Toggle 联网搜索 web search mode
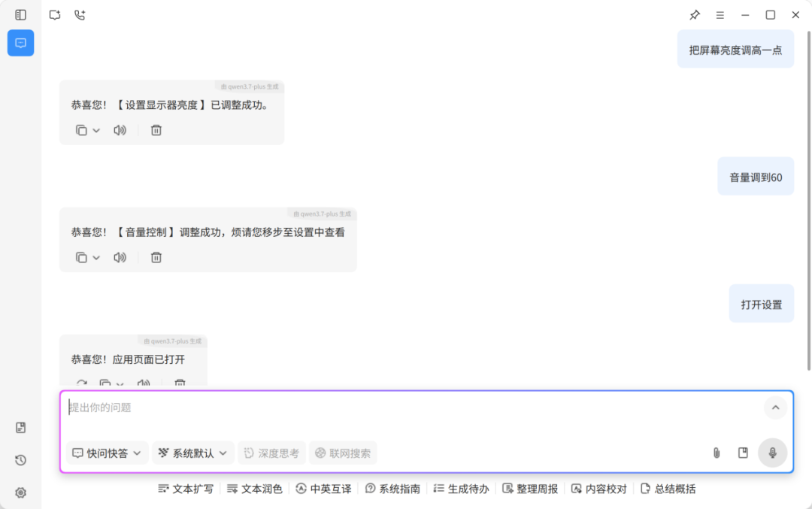The width and height of the screenshot is (812, 509). [x=344, y=453]
